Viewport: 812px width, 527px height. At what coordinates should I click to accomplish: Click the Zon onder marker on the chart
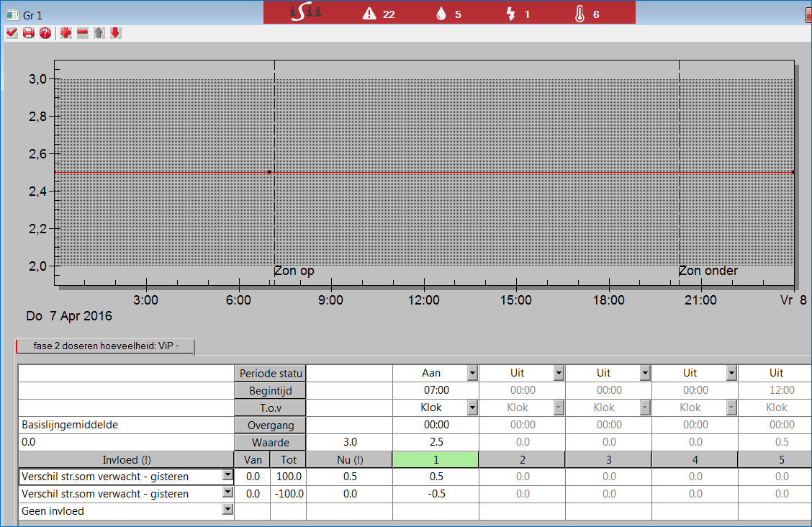click(708, 271)
